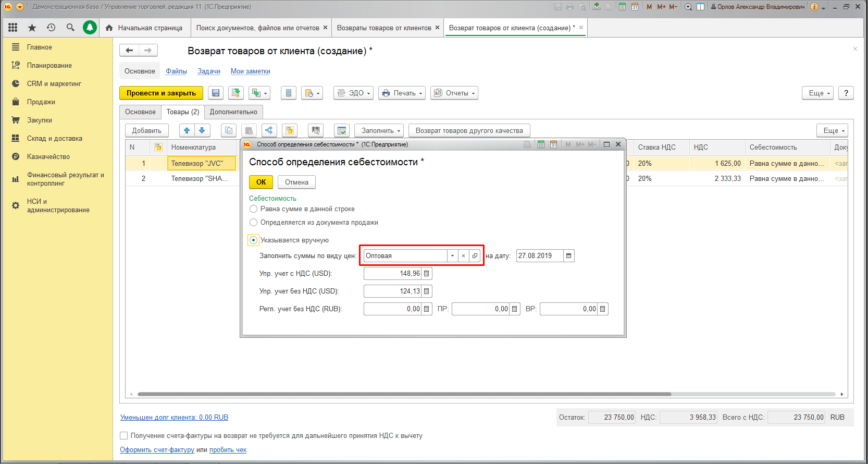Image resolution: width=868 pixels, height=464 pixels.
Task: Open the ЭДО dropdown
Action: click(354, 93)
